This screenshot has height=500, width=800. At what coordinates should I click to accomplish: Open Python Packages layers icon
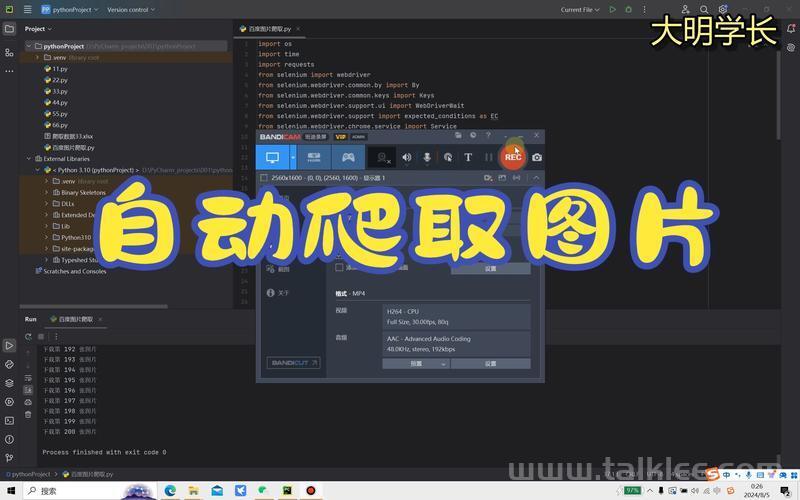click(x=9, y=383)
